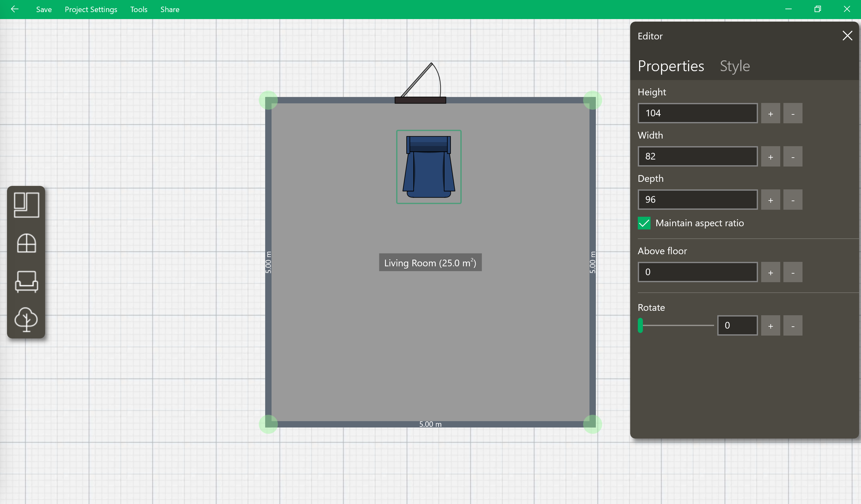Open the floor plan build tool
The width and height of the screenshot is (861, 504).
click(x=26, y=205)
